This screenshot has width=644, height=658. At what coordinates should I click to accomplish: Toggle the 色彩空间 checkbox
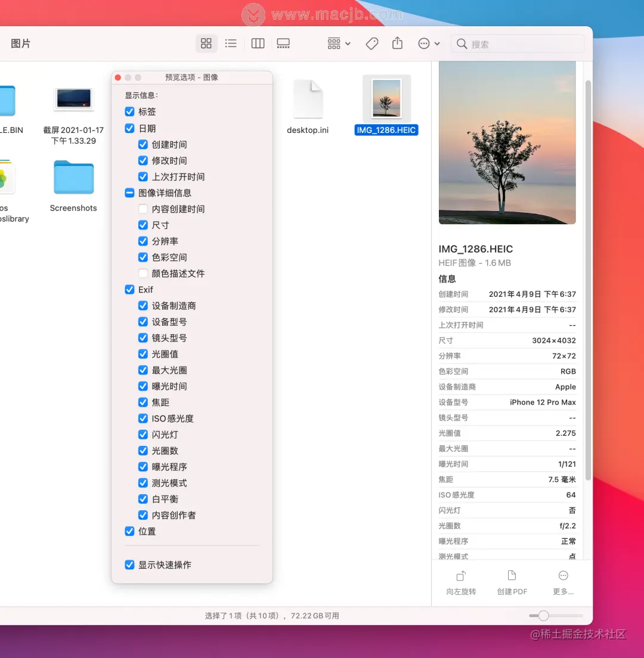pyautogui.click(x=143, y=257)
